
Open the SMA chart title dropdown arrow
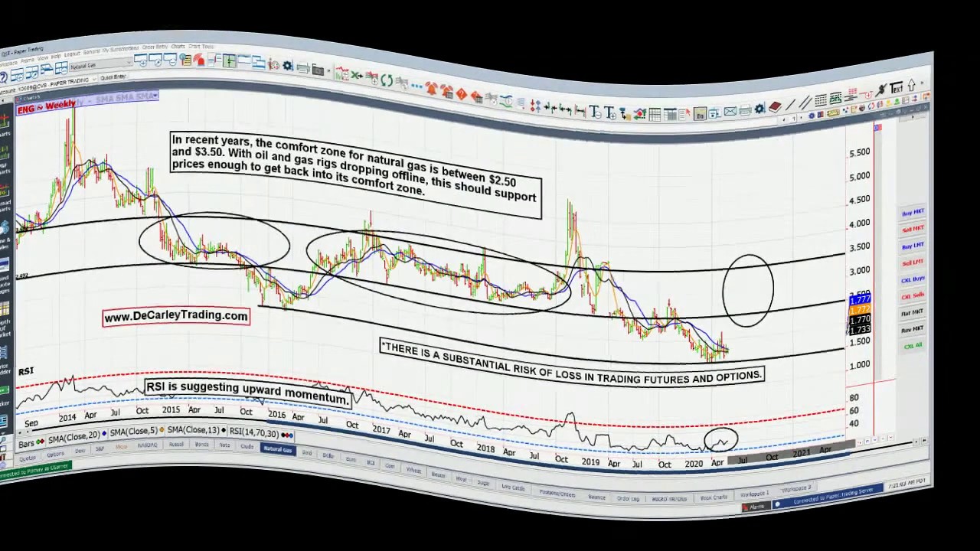155,96
